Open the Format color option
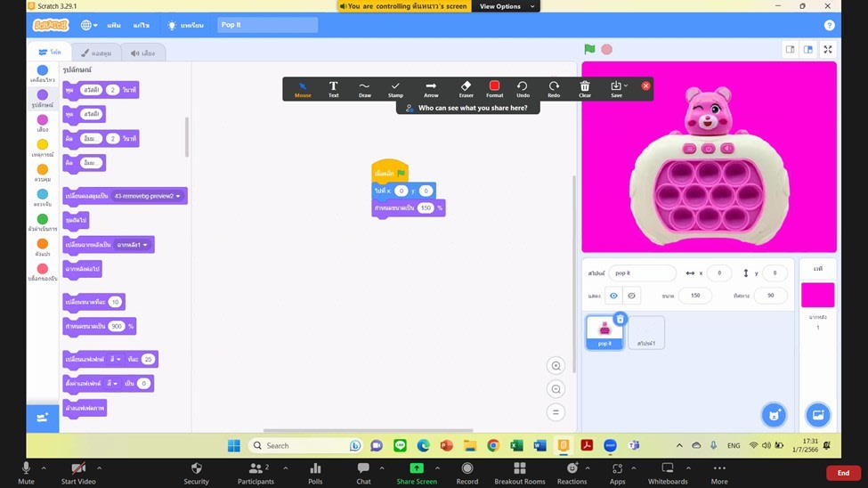 click(494, 89)
